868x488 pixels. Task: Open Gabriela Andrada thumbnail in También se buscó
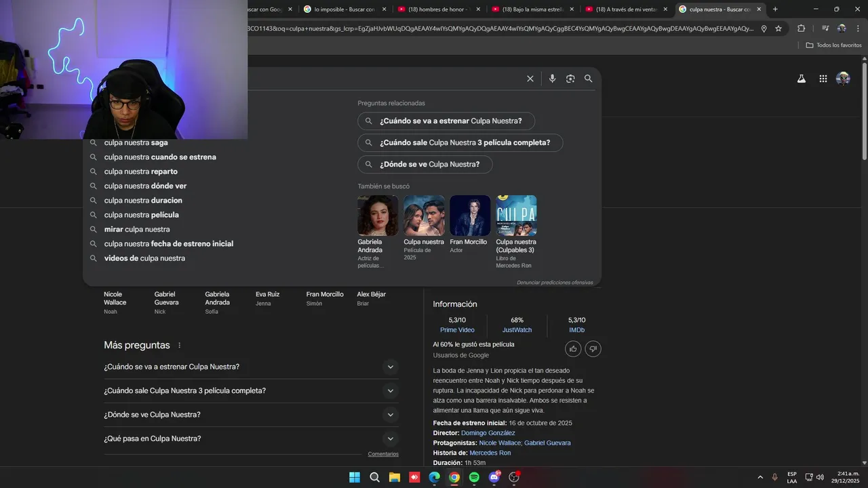(x=378, y=216)
